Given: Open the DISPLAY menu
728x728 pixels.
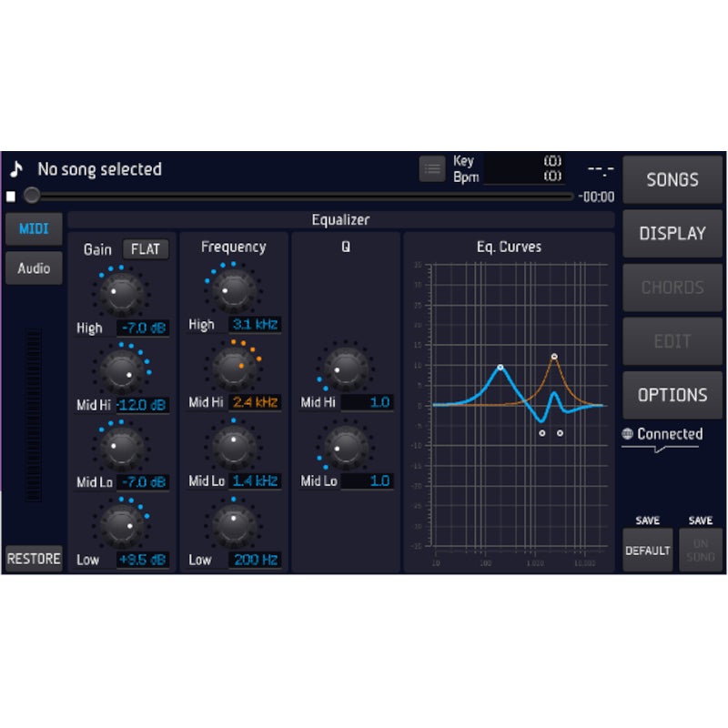Looking at the screenshot, I should 672,234.
